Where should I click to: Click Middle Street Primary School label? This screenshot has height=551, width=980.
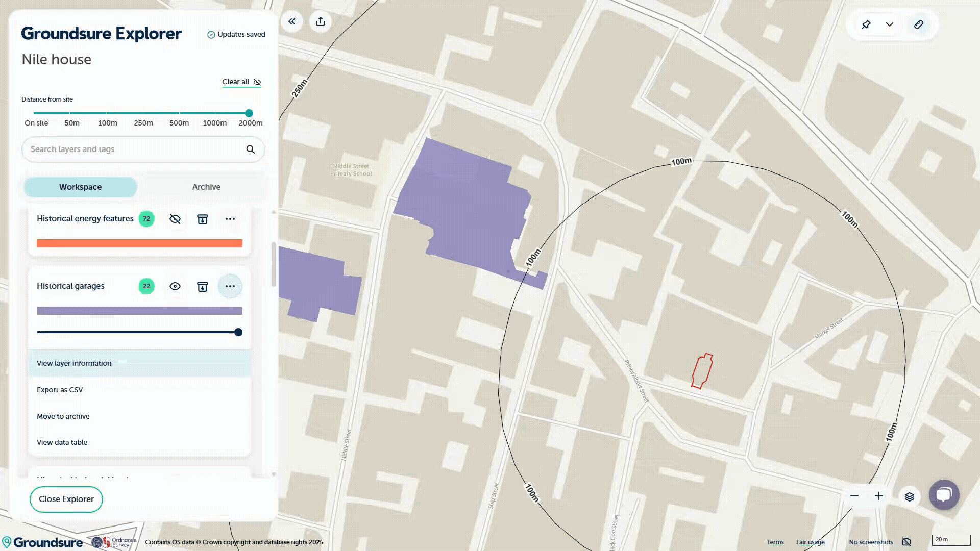[x=351, y=170]
